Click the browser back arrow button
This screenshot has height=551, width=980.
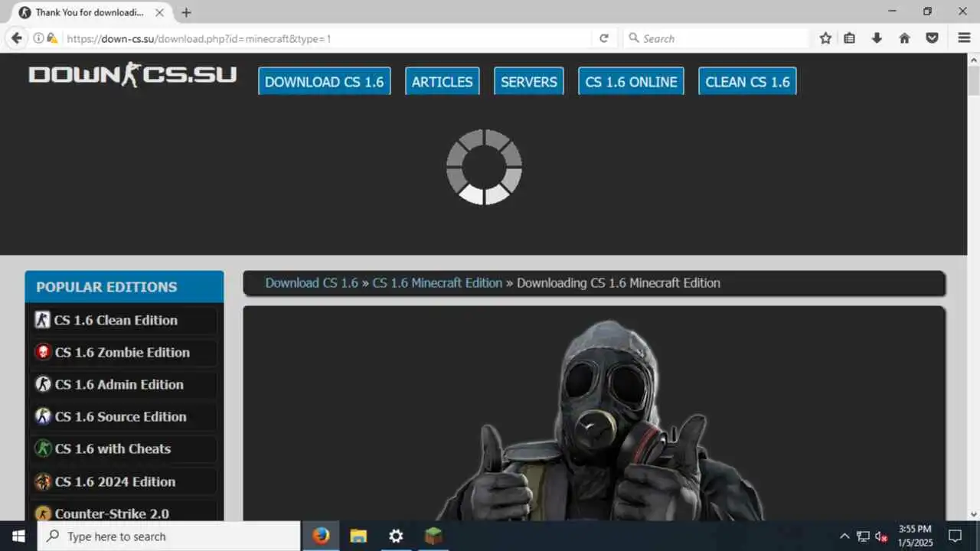16,38
